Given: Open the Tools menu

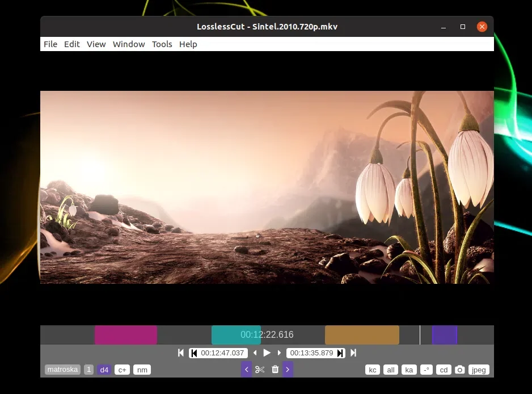Looking at the screenshot, I should point(162,44).
